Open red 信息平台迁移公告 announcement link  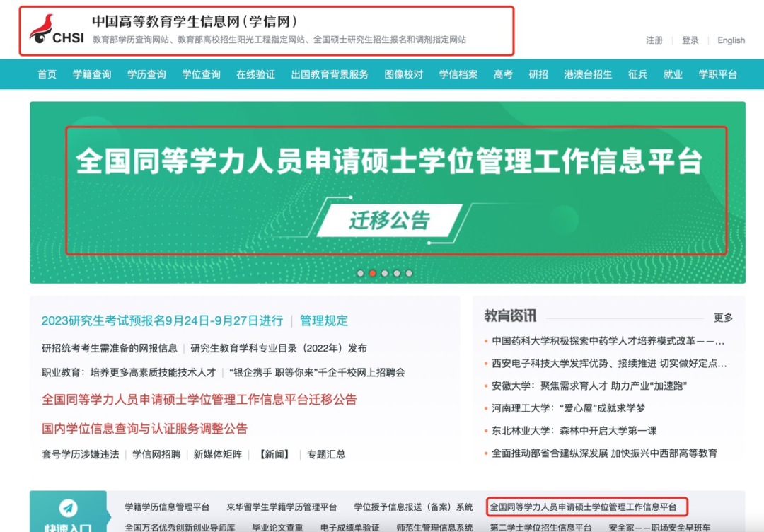[x=199, y=400]
